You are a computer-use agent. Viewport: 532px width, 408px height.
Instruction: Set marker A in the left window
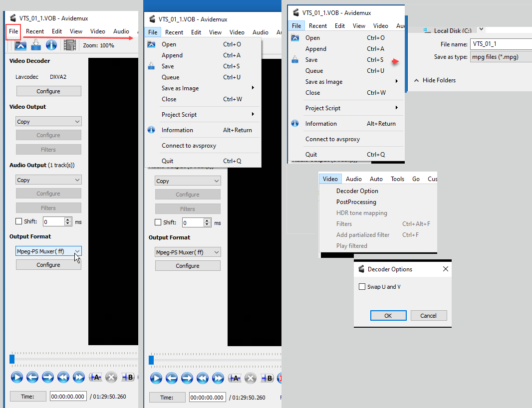point(95,377)
